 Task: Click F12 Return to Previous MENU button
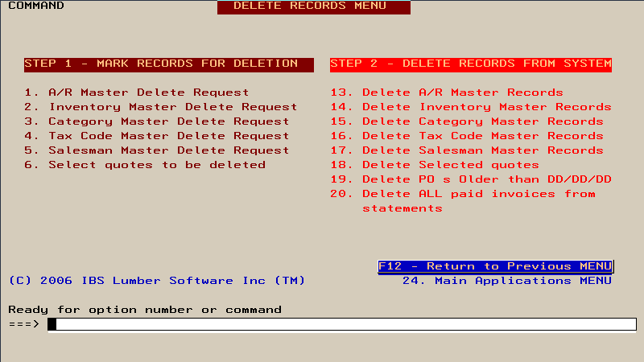pos(495,266)
